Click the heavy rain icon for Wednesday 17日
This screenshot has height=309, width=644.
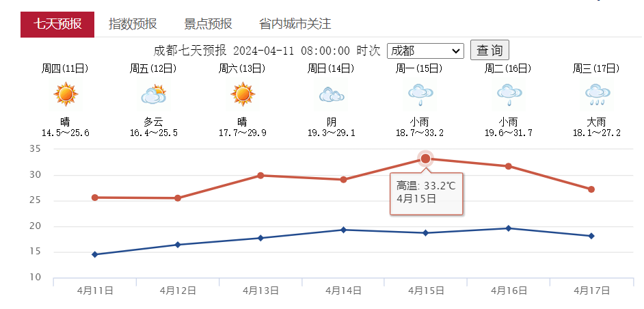[x=598, y=94]
